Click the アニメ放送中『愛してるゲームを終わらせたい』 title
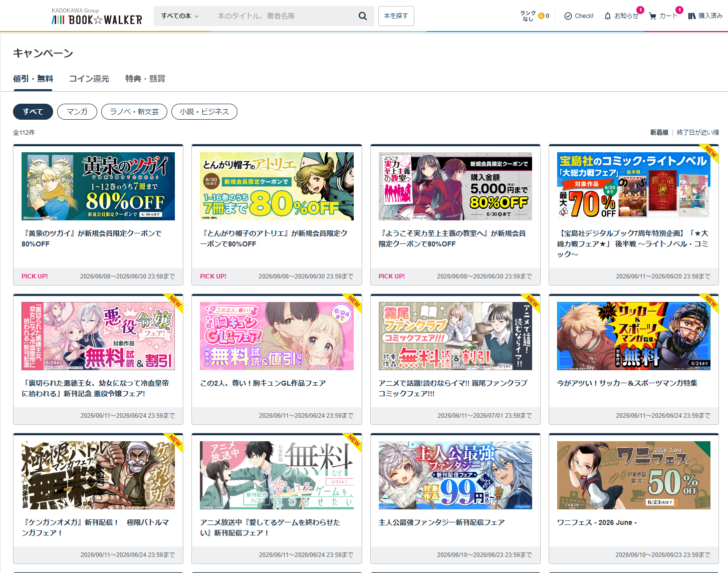Screen dimensions: 728x573 pyautogui.click(x=270, y=527)
